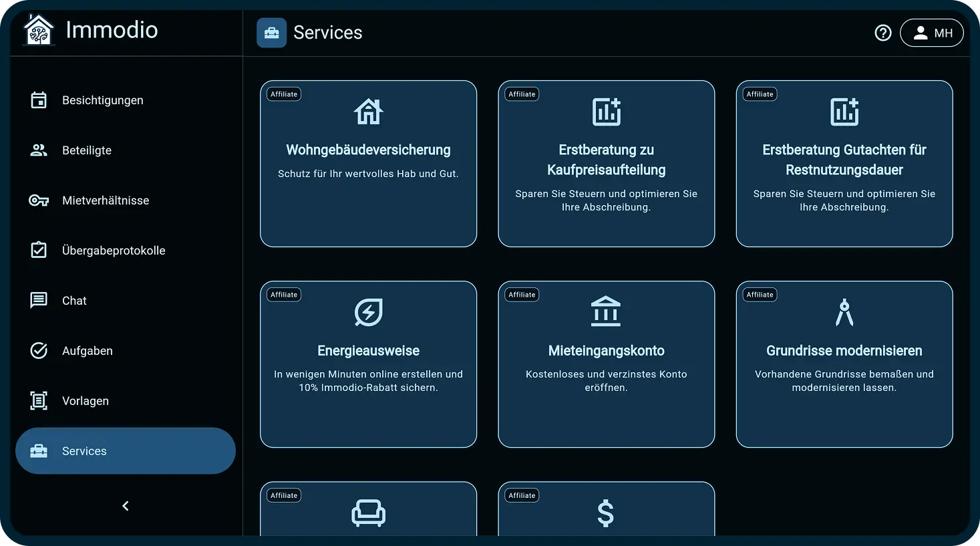Click the Affiliate badge on Energieausweise

point(284,295)
